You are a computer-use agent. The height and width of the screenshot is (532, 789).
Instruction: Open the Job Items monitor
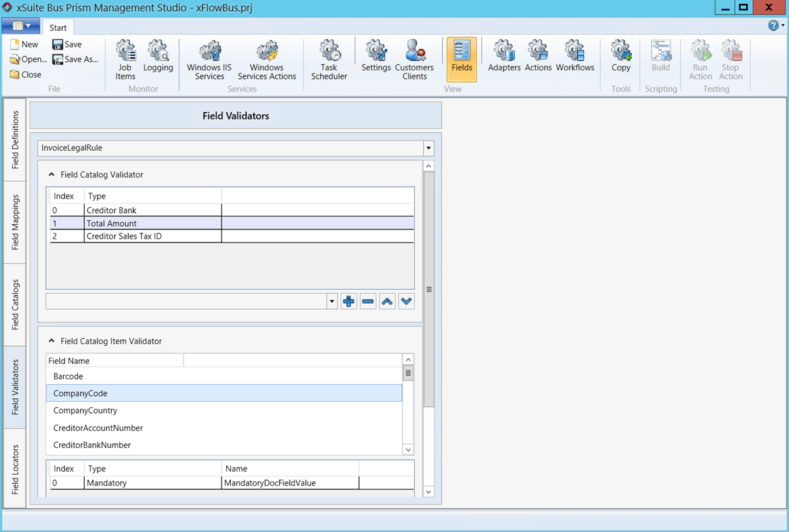coord(125,59)
